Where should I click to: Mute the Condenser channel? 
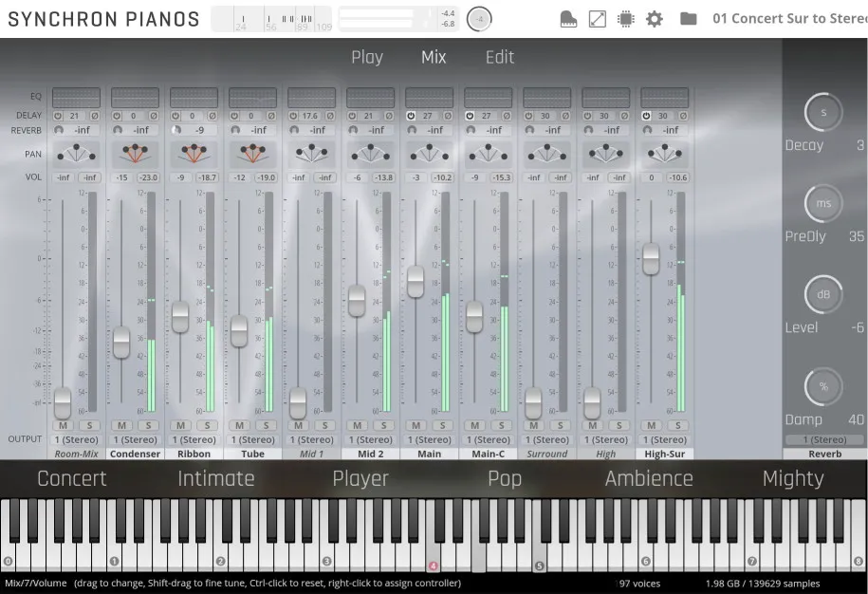[121, 426]
